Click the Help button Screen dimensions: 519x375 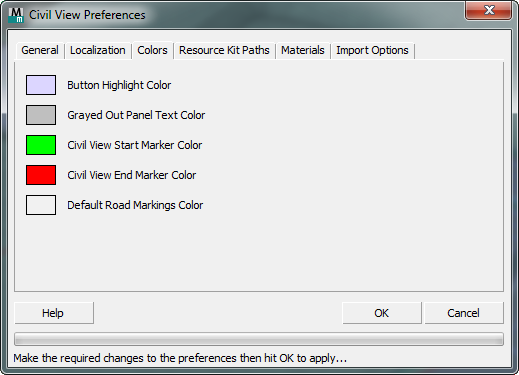54,313
